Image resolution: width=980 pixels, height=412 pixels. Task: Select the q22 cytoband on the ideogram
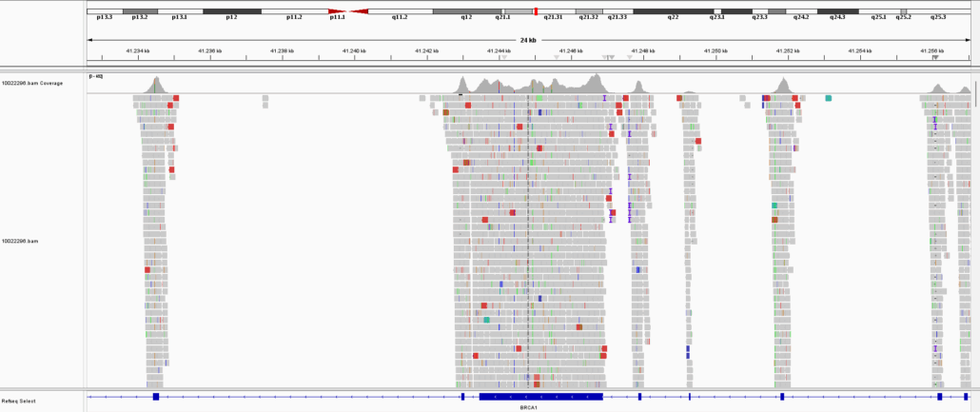673,11
